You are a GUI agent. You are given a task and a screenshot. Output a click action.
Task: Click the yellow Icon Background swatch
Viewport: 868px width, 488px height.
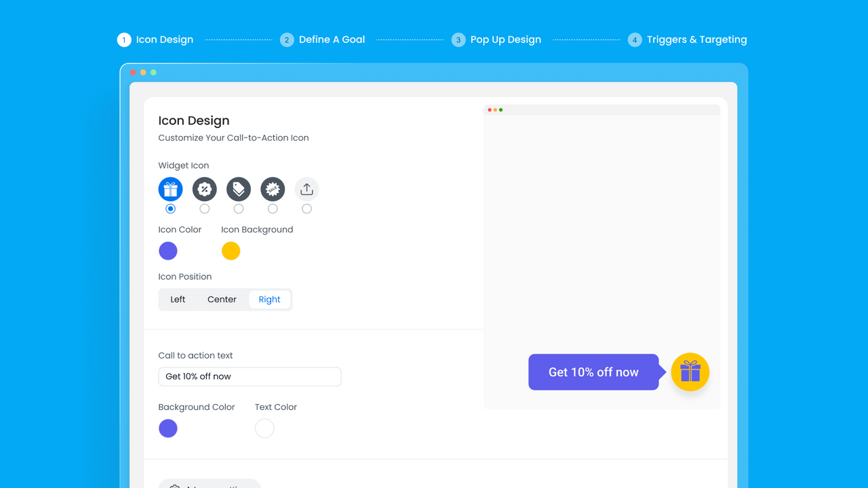[231, 251]
